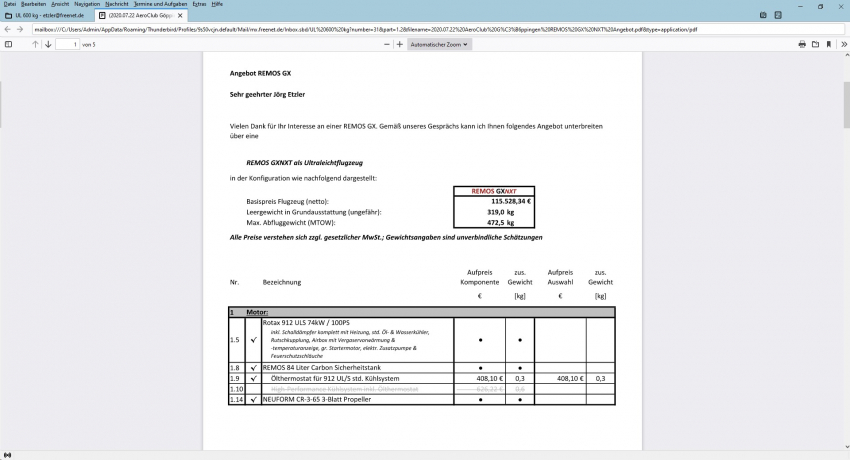Click the base price 115.528,34 €
The height and width of the screenshot is (460, 850).
[x=511, y=201]
